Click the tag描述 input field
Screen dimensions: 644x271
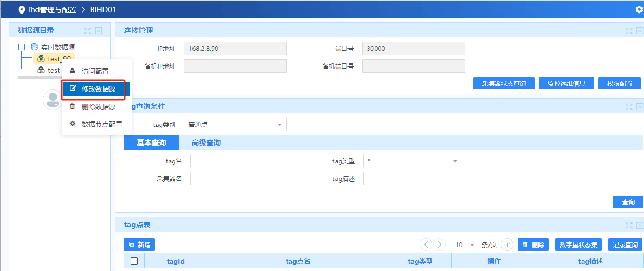pos(413,178)
